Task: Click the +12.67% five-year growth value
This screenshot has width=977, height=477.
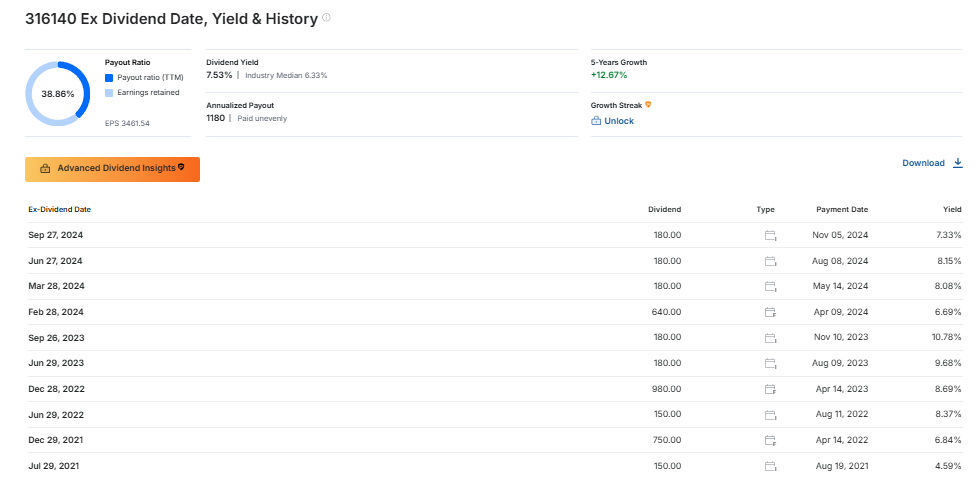Action: [609, 75]
